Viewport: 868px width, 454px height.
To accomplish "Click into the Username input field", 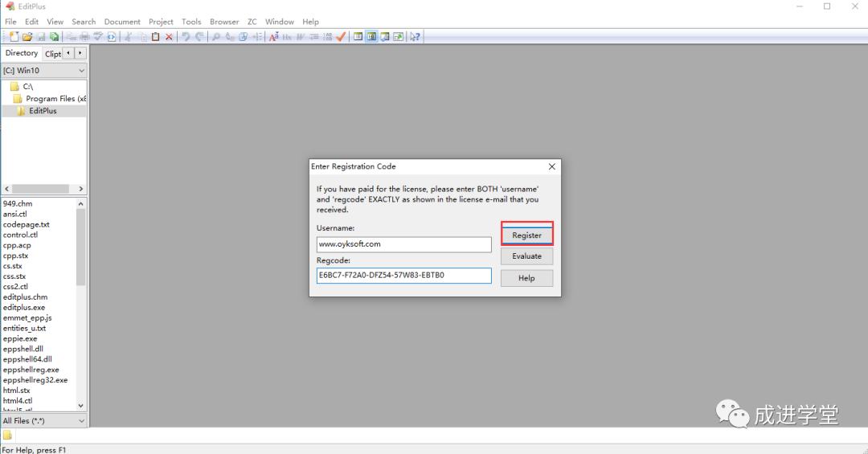I will click(x=403, y=244).
